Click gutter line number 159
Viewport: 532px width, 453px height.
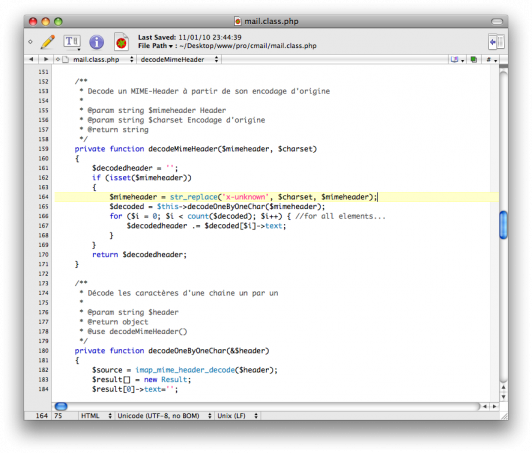[43, 149]
